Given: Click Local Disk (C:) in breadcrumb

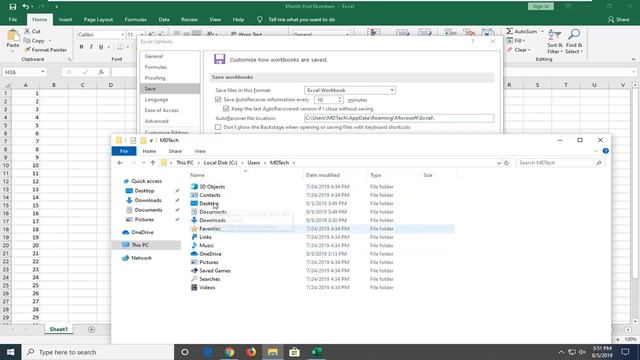Looking at the screenshot, I should pyautogui.click(x=220, y=163).
